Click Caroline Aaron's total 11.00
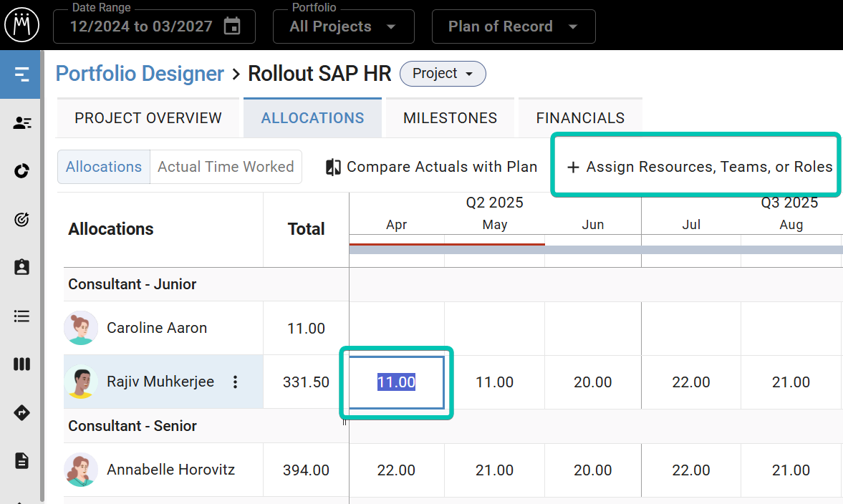Image resolution: width=843 pixels, height=504 pixels. [x=306, y=329]
